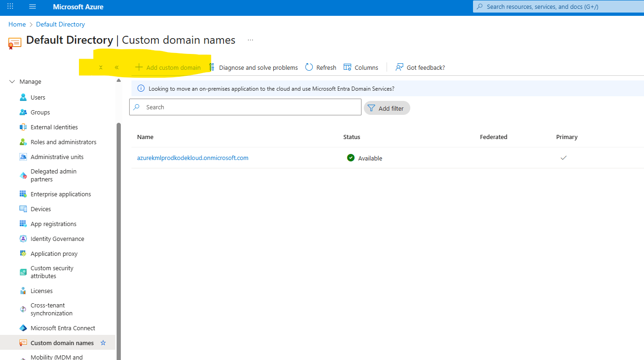644x360 pixels.
Task: Click the green Available status icon
Action: [351, 158]
